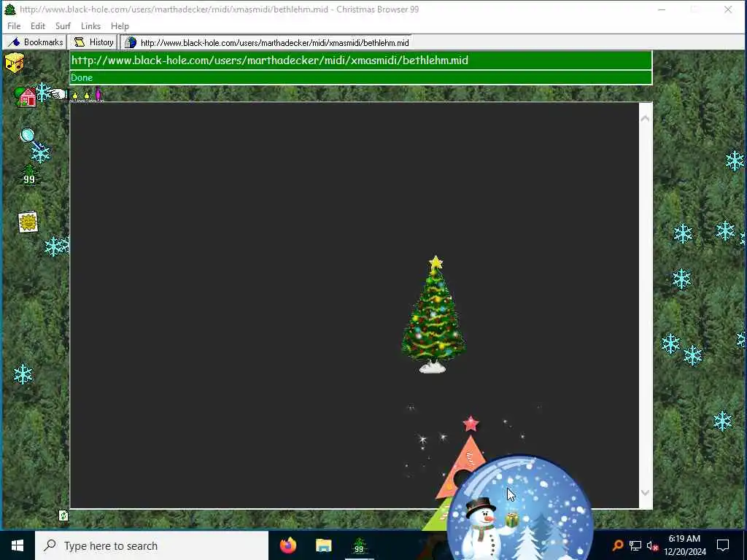Click the globe page icon beside the address
Screen dimensions: 747x560
coord(130,43)
